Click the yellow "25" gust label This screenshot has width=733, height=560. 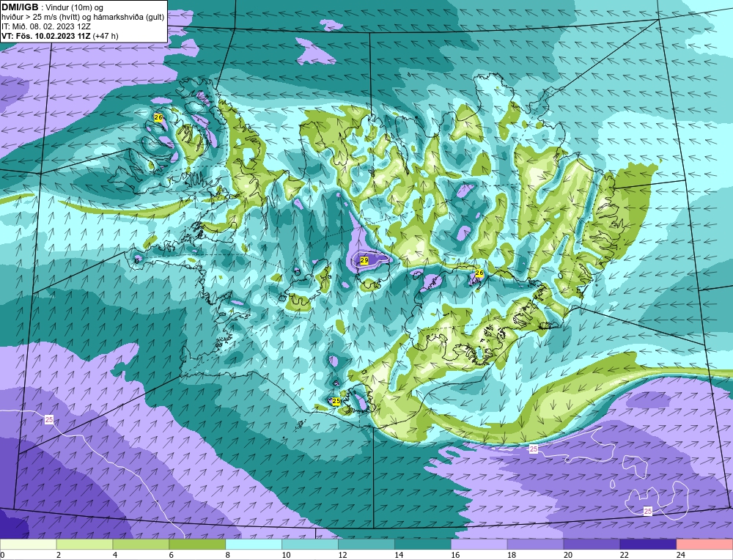pos(336,401)
